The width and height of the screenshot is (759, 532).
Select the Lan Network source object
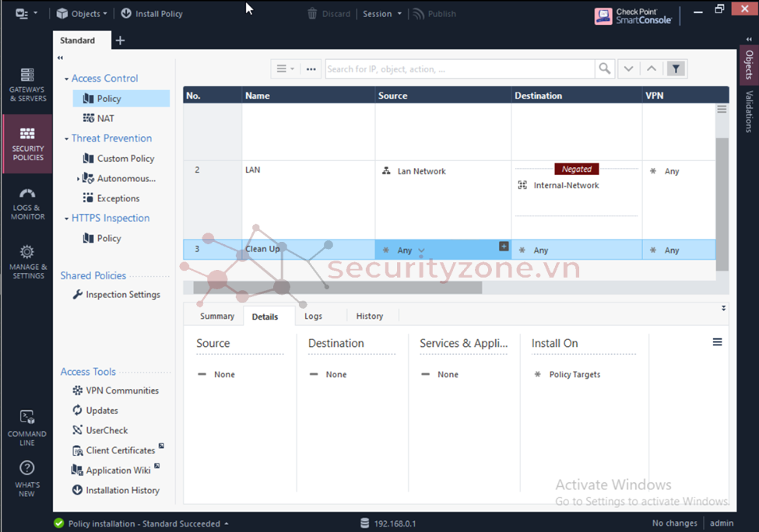(414, 171)
